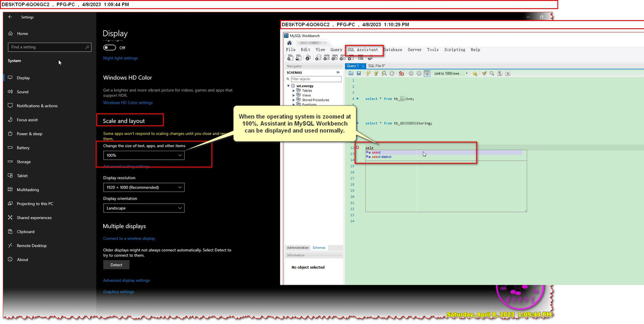The height and width of the screenshot is (324, 644).
Task: Collapse the iot.energy schema node
Action: (288, 86)
